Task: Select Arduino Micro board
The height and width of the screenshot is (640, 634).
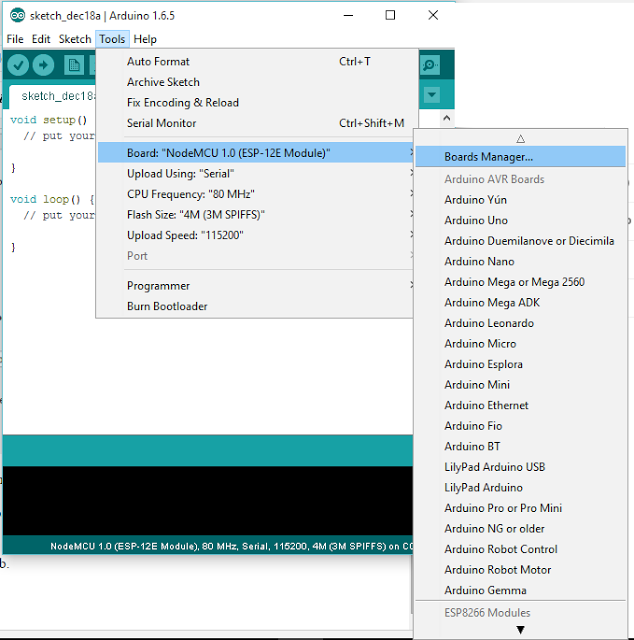Action: click(x=521, y=344)
